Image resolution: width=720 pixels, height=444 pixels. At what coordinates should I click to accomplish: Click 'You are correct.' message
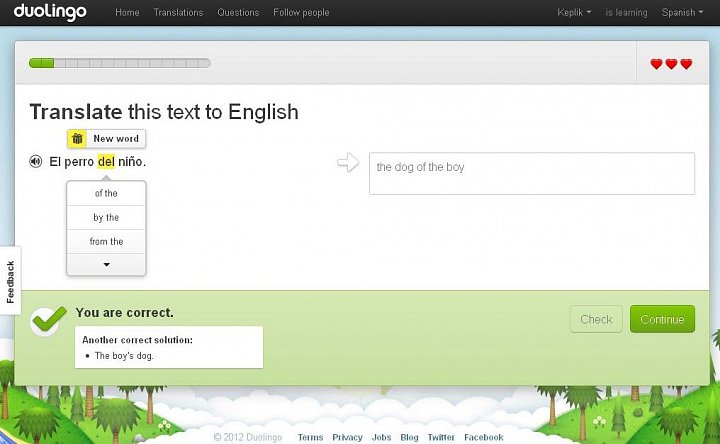click(x=124, y=313)
